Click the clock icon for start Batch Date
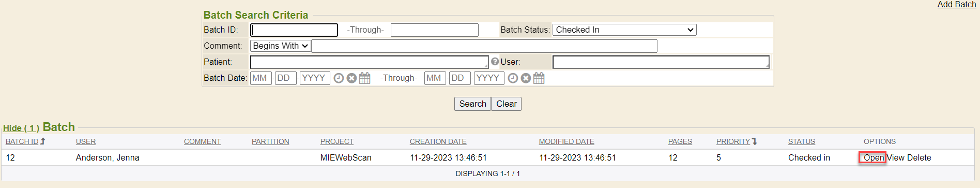Screen dimensions: 980x188 point(339,78)
